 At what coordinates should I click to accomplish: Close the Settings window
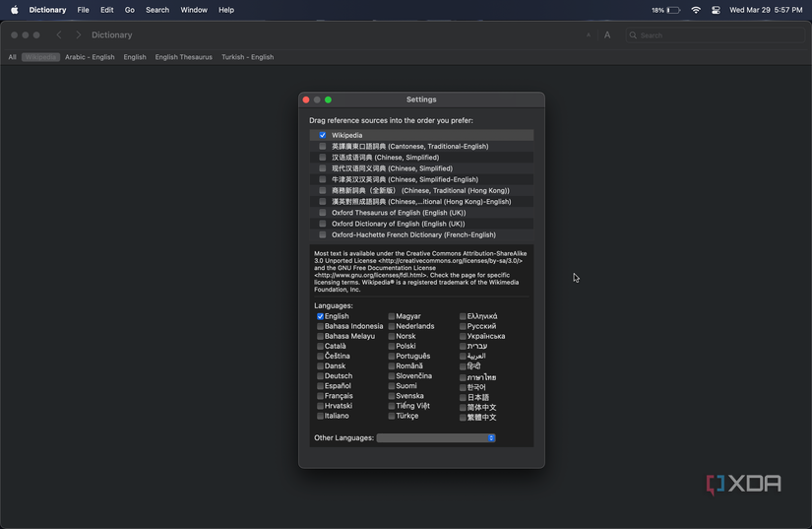pyautogui.click(x=306, y=99)
